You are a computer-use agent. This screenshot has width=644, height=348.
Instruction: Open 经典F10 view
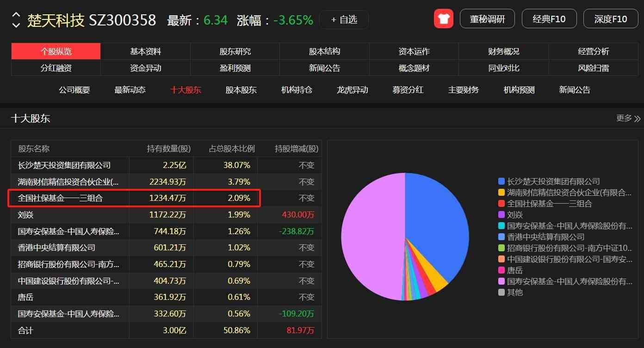pos(549,19)
